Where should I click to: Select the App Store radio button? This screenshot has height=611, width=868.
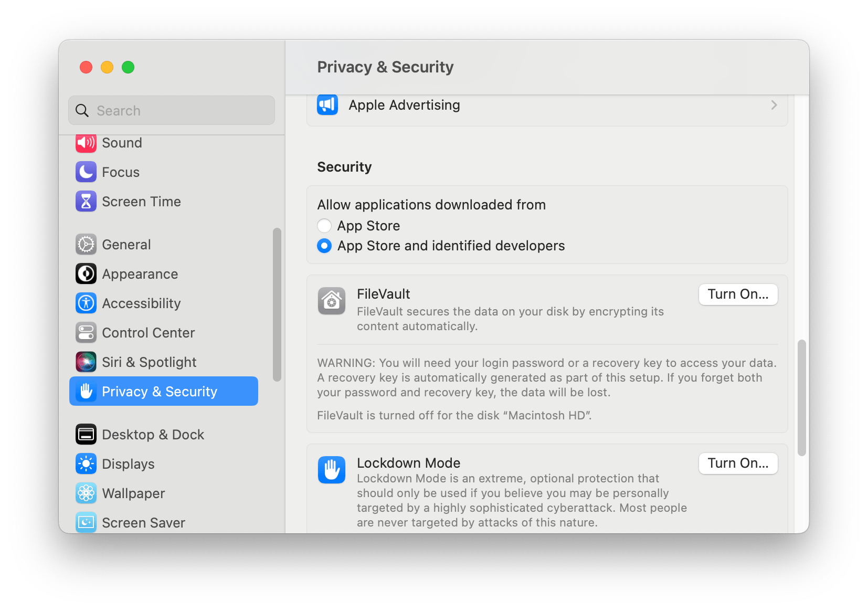coord(324,226)
